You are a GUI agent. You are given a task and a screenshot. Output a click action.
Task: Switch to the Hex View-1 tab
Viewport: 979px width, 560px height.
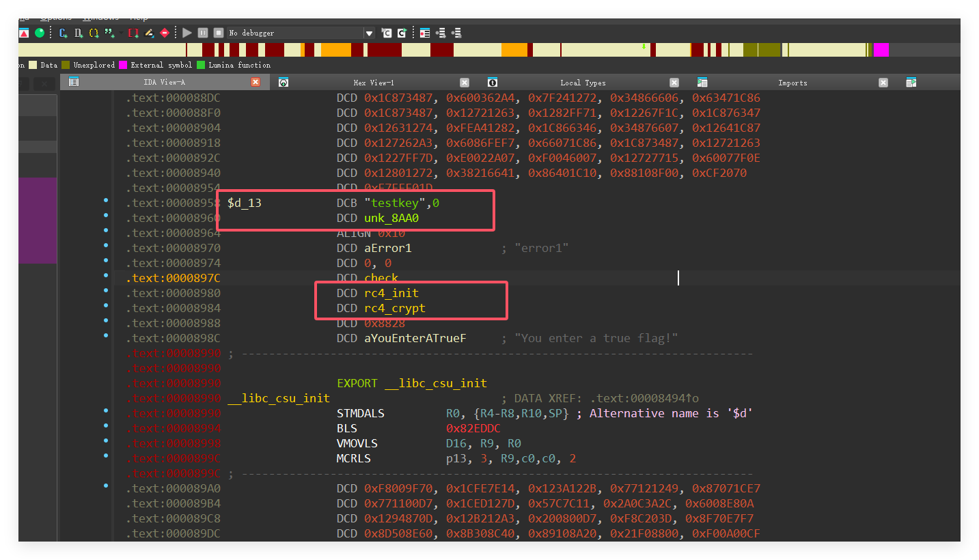click(374, 82)
